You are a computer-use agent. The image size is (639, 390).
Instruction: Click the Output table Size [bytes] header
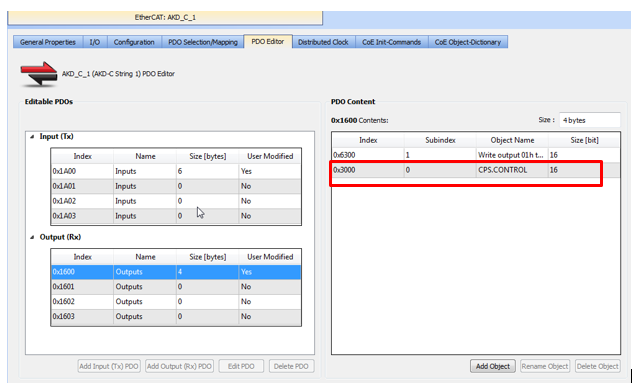tap(207, 257)
